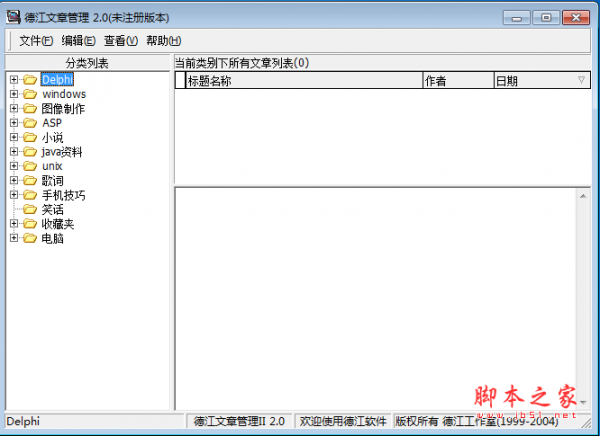
Task: Click the 收藏夹 folder icon
Action: 30,224
